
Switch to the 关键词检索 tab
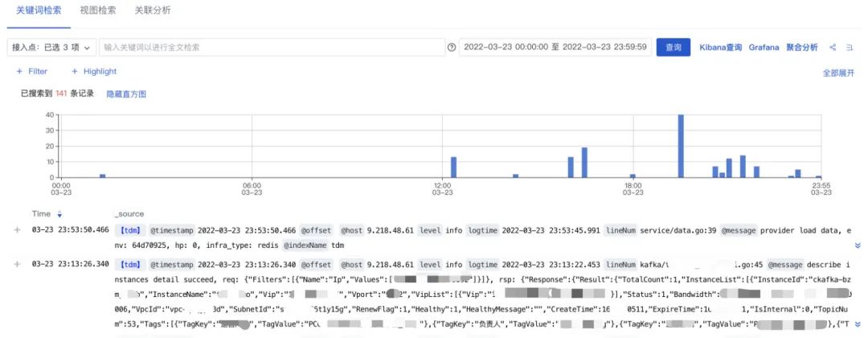click(39, 10)
